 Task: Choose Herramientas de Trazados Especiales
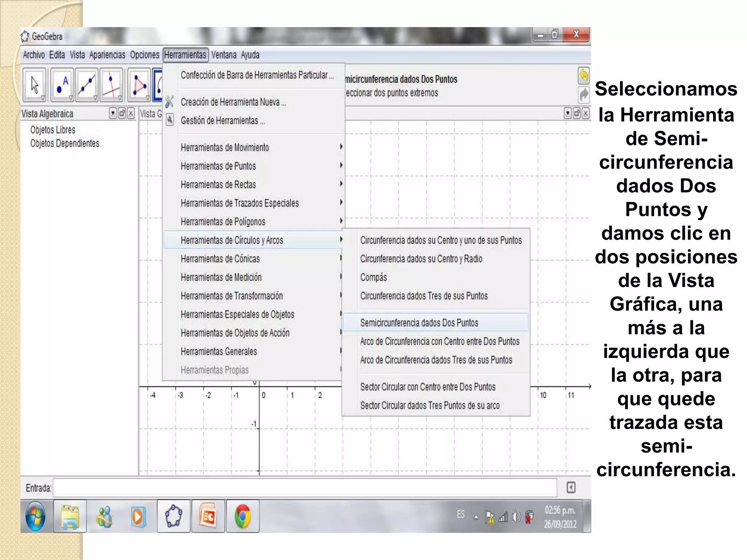[x=240, y=203]
